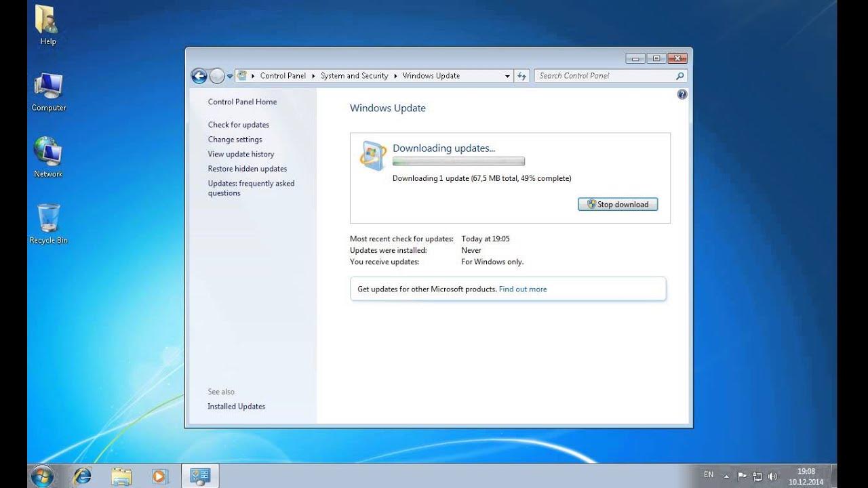Click the search magnifier icon
The width and height of the screenshot is (868, 488).
tap(680, 76)
